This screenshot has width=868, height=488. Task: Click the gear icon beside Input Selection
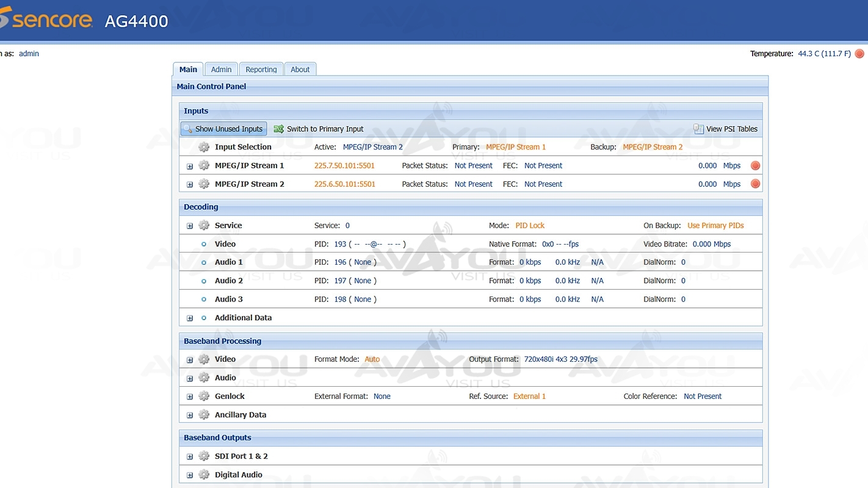[x=204, y=147]
